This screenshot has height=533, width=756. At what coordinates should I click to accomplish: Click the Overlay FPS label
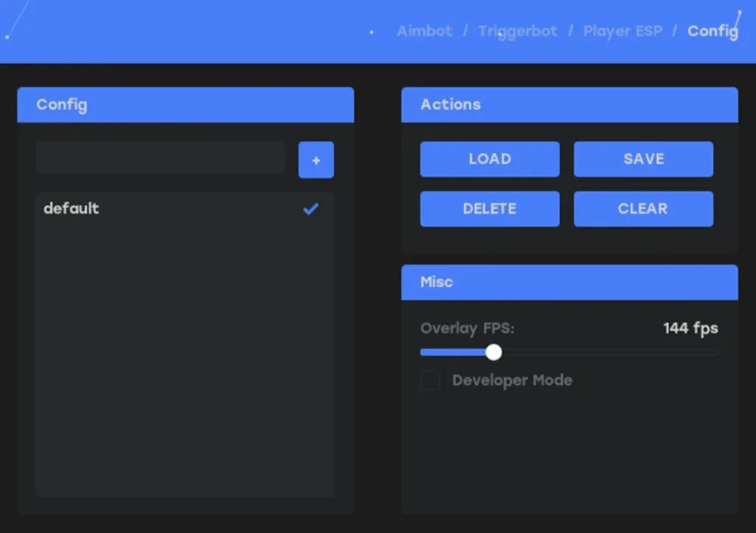point(467,328)
